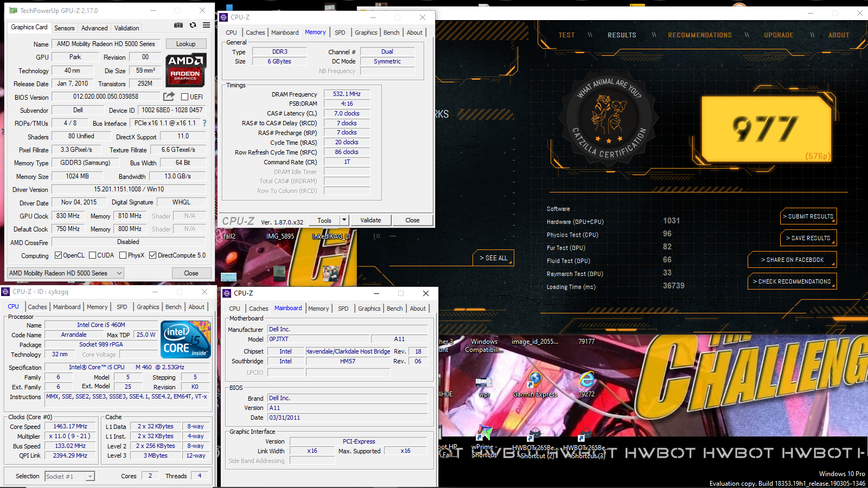This screenshot has width=868, height=488.
Task: Click Hardware (GPU+CPU) score 1031
Action: (671, 221)
